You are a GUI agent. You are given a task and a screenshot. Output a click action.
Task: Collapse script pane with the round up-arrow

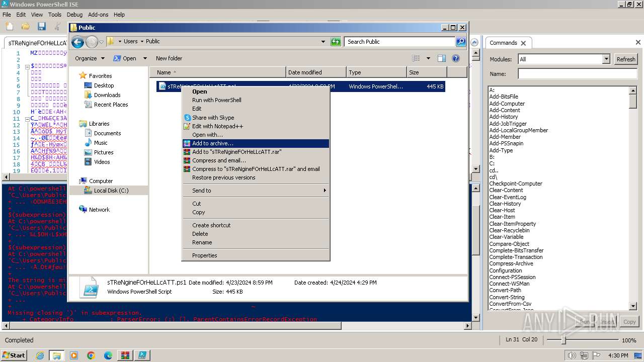coord(474,42)
